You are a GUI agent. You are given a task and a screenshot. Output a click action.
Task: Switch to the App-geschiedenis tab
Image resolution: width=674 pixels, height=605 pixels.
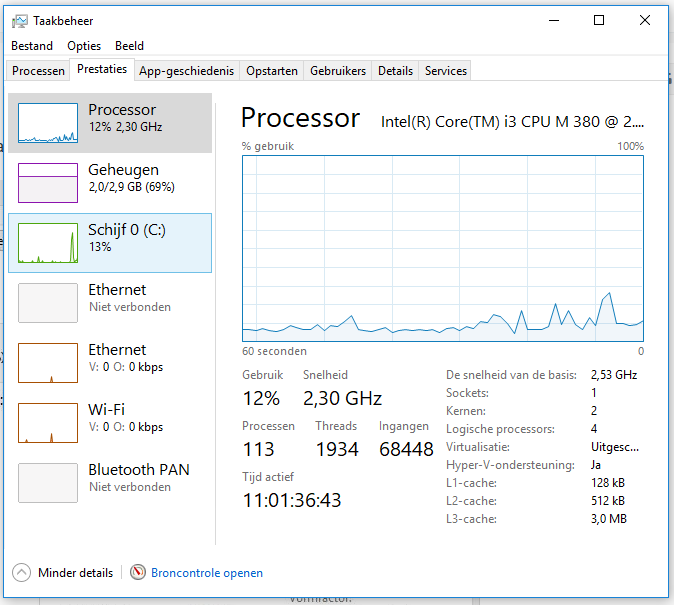(x=186, y=71)
